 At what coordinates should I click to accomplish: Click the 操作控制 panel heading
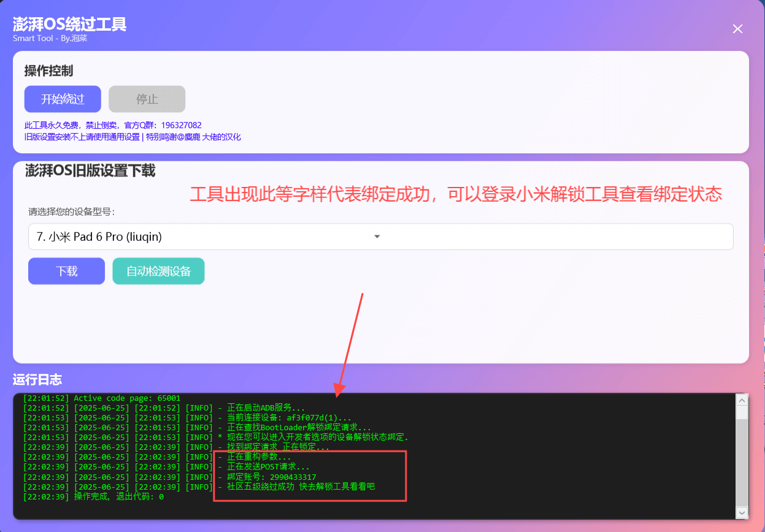pyautogui.click(x=49, y=71)
